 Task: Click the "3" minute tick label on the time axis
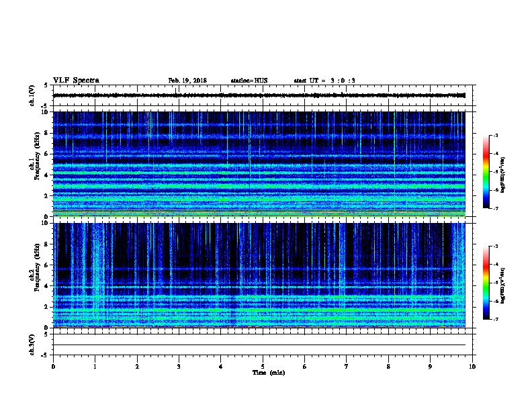click(x=179, y=367)
